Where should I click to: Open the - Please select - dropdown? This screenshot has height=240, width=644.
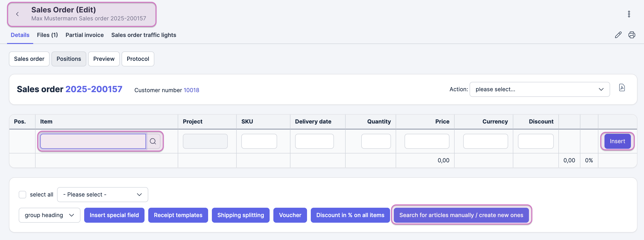102,194
